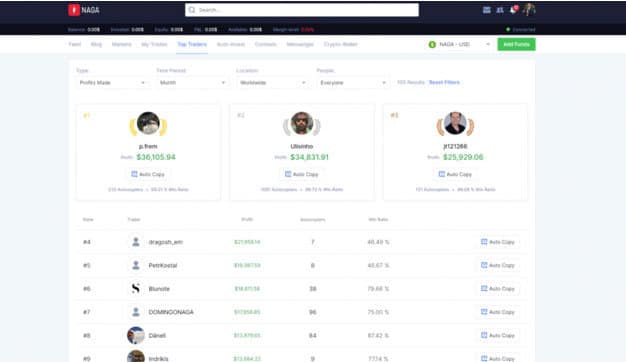The image size is (626, 362).
Task: Open the Type dropdown showing Profits Made
Action: click(112, 83)
